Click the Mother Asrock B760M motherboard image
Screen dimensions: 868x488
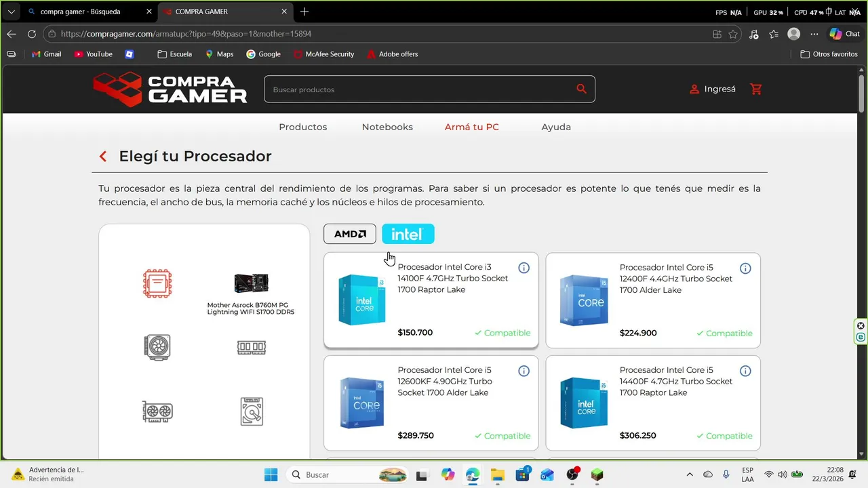pyautogui.click(x=251, y=283)
